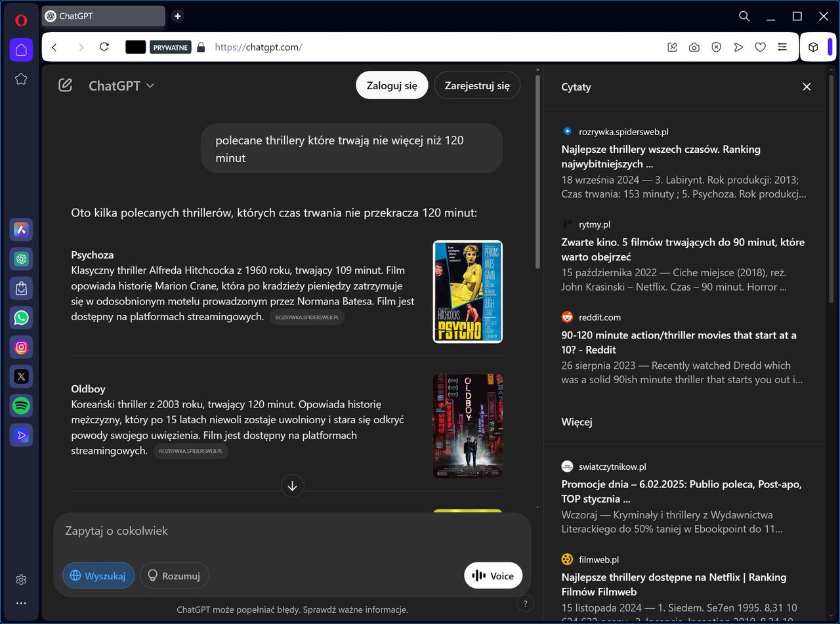Open the extensions cube icon
Image resolution: width=840 pixels, height=624 pixels.
813,47
